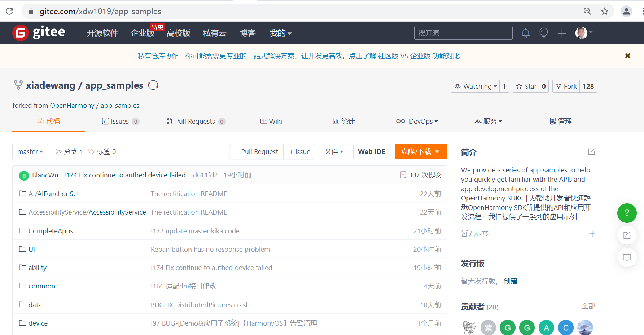Screen dimensions: 644x335
Task: Create a new Issue
Action: pos(299,151)
